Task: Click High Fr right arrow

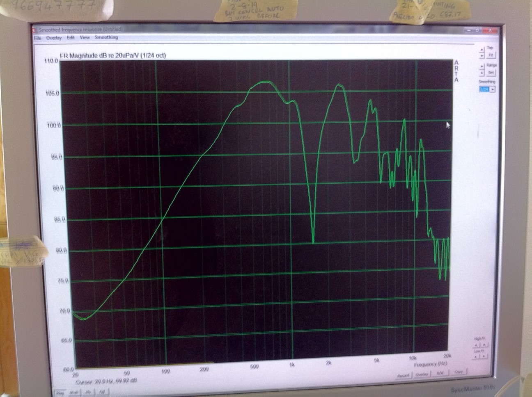Action: 484,345
